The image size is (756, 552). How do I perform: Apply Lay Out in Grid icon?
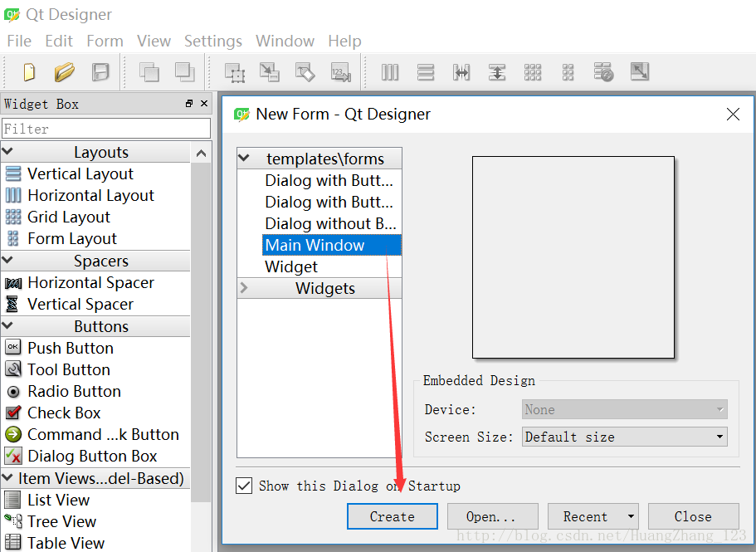pos(533,72)
